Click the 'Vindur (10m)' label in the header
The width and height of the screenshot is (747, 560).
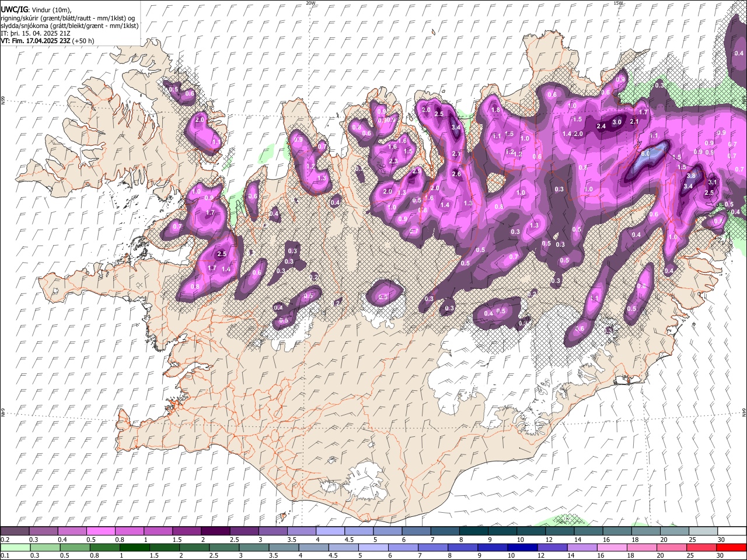coord(52,10)
